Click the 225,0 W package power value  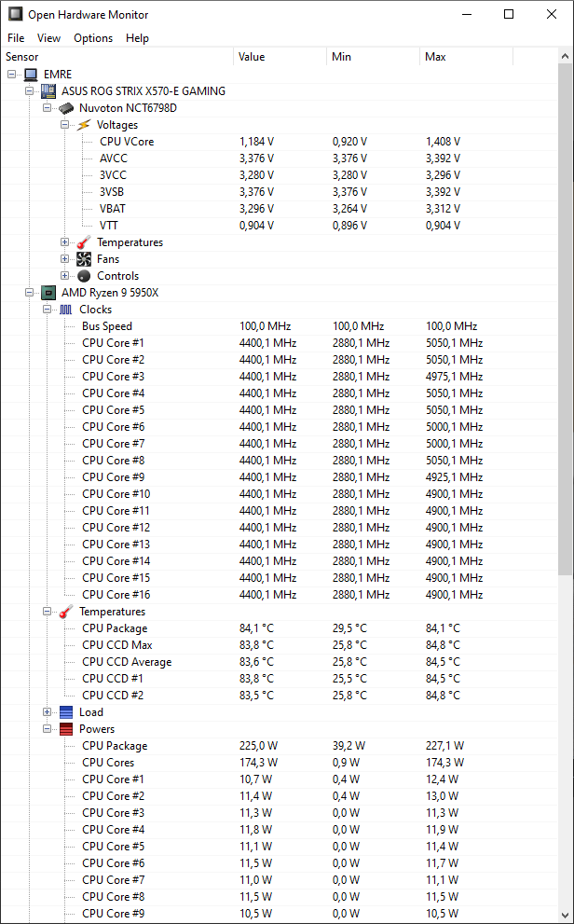click(258, 746)
